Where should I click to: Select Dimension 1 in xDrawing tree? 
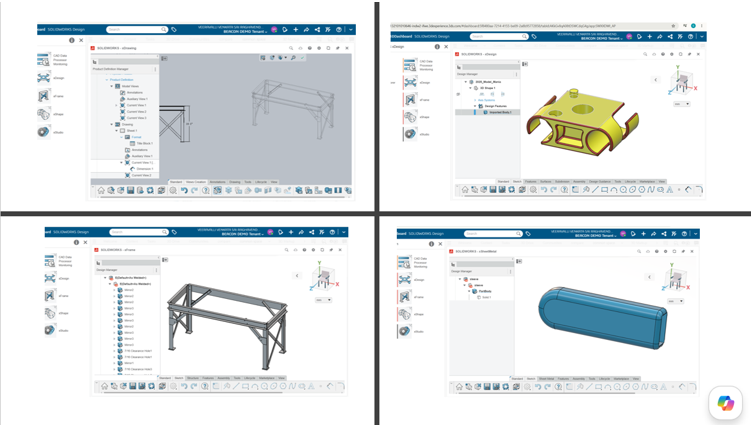point(145,169)
